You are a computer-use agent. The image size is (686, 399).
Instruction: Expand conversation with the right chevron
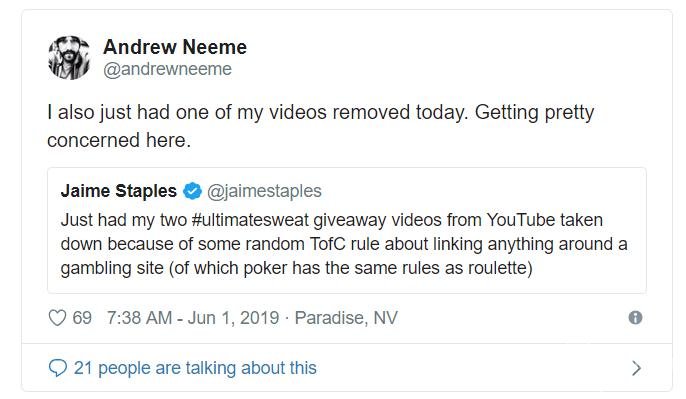click(x=637, y=368)
